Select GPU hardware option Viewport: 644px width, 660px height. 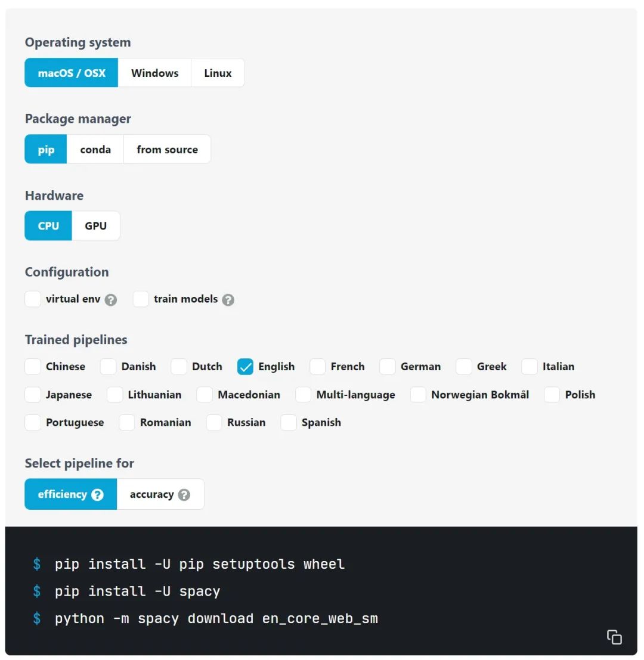pyautogui.click(x=95, y=225)
